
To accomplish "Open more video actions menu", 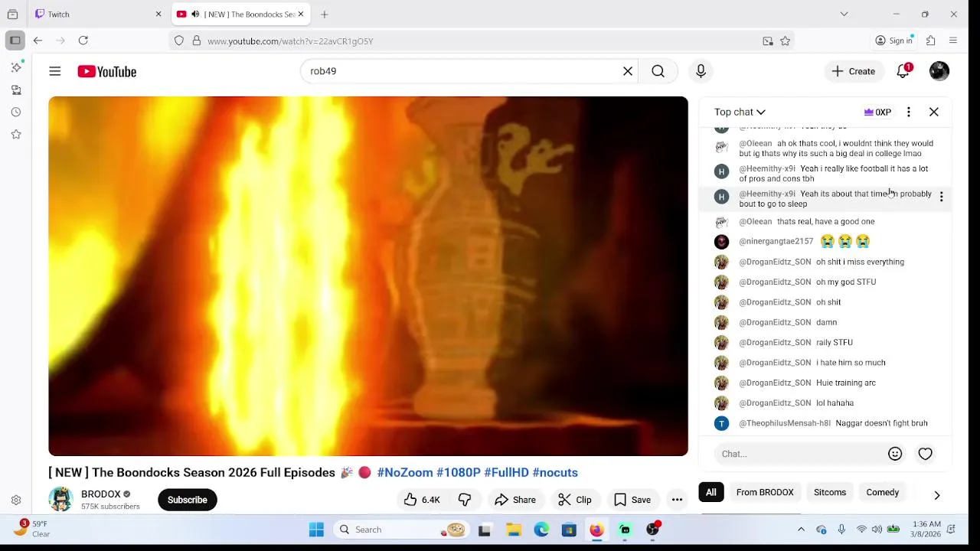I will [677, 500].
